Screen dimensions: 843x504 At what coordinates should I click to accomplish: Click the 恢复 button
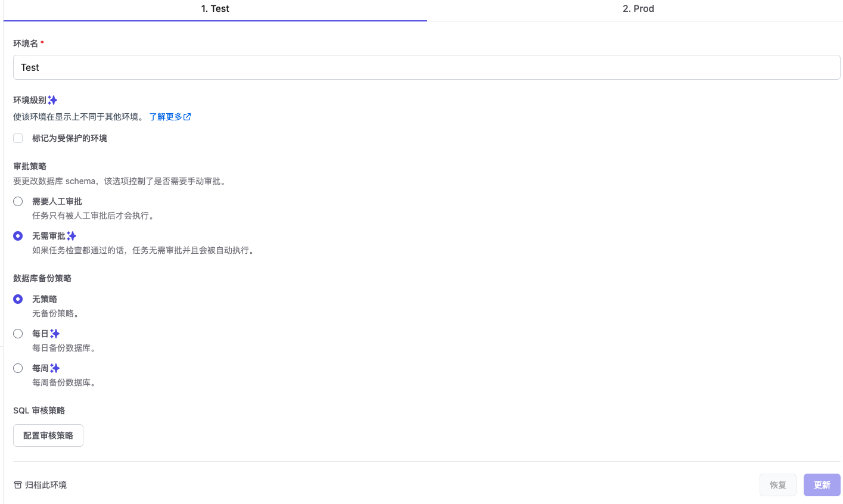(777, 485)
